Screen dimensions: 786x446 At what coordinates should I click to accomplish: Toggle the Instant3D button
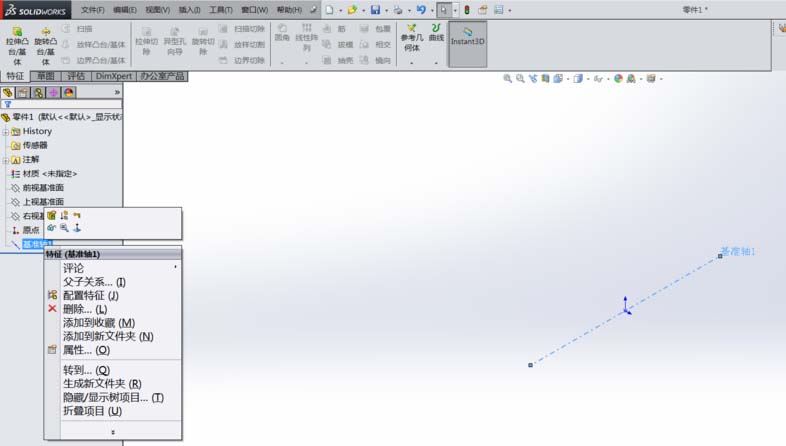pyautogui.click(x=468, y=44)
